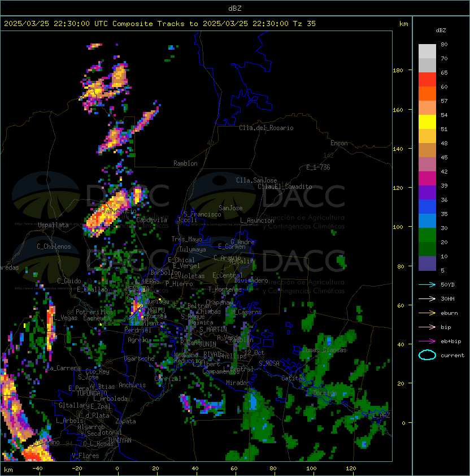Click the Potrerillos map label
This screenshot has width=470, height=476.
[x=94, y=312]
